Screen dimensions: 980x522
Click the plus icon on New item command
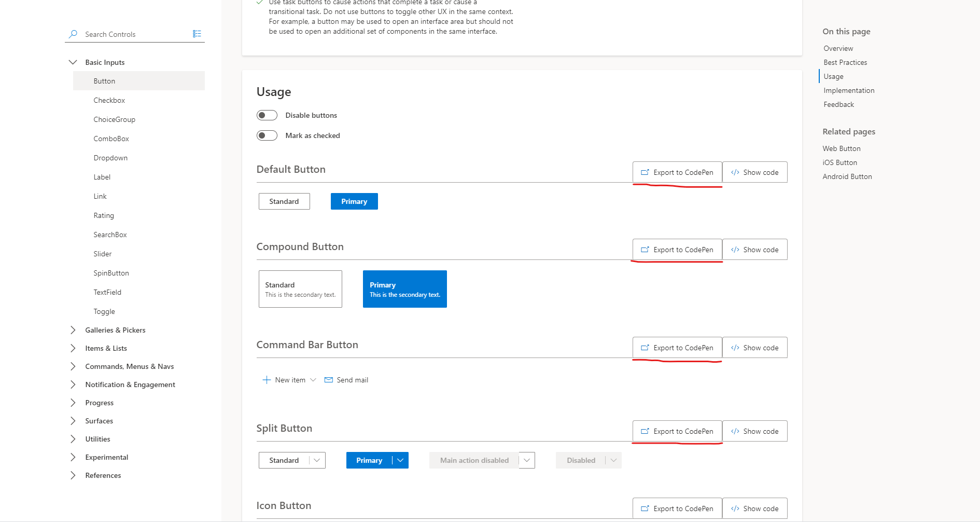[x=267, y=379]
